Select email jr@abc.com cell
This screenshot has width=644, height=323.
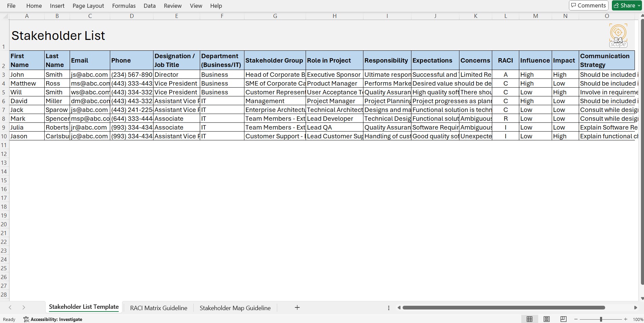click(x=90, y=127)
